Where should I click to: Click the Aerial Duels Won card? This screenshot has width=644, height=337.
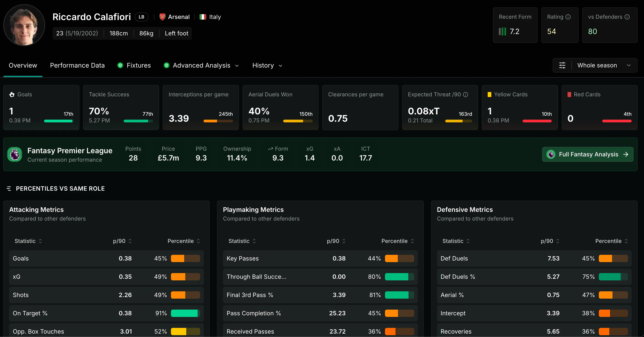point(280,107)
